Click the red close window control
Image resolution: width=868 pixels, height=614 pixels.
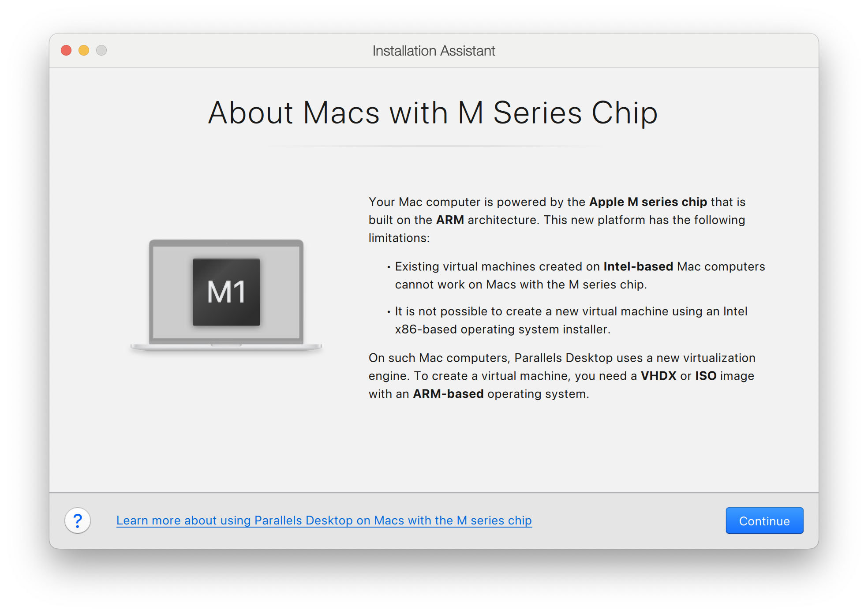(66, 50)
